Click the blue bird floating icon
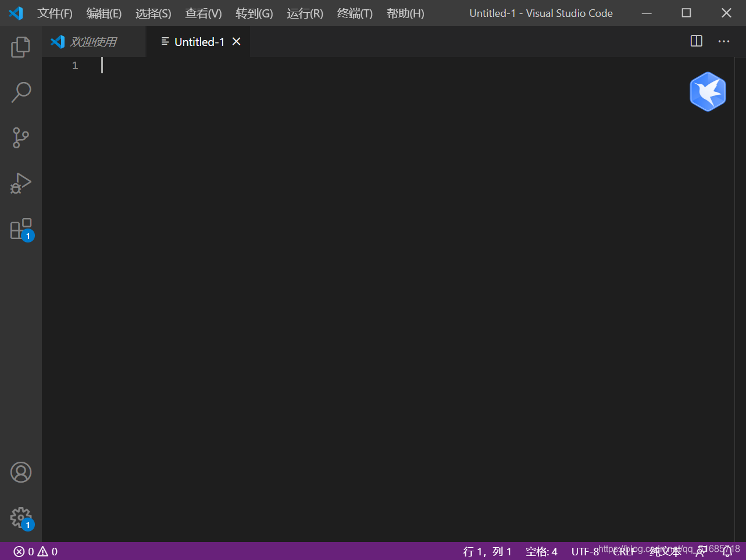The width and height of the screenshot is (746, 560). pyautogui.click(x=708, y=92)
